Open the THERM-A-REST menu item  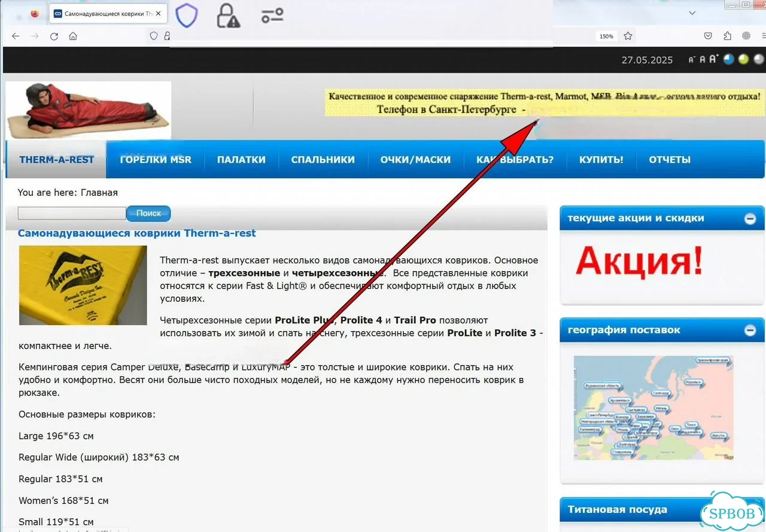56,160
